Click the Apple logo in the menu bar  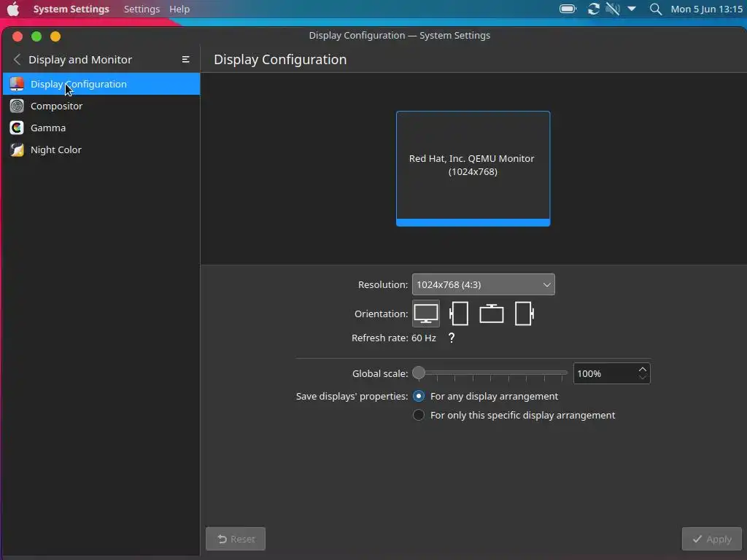pos(13,9)
